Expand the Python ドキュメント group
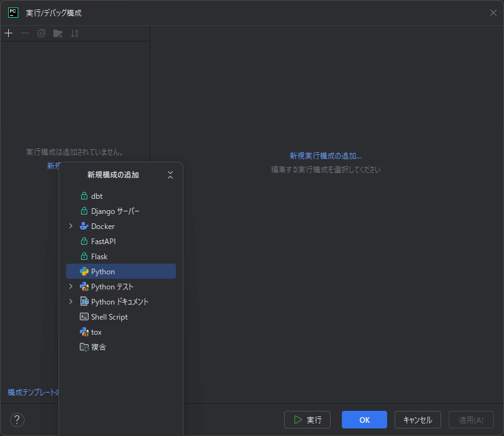504x436 pixels. tap(71, 302)
